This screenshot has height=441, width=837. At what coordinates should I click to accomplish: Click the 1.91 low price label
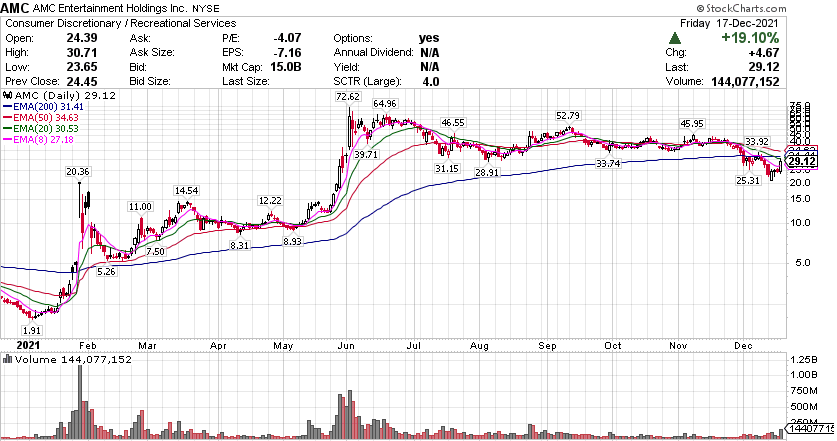point(31,331)
